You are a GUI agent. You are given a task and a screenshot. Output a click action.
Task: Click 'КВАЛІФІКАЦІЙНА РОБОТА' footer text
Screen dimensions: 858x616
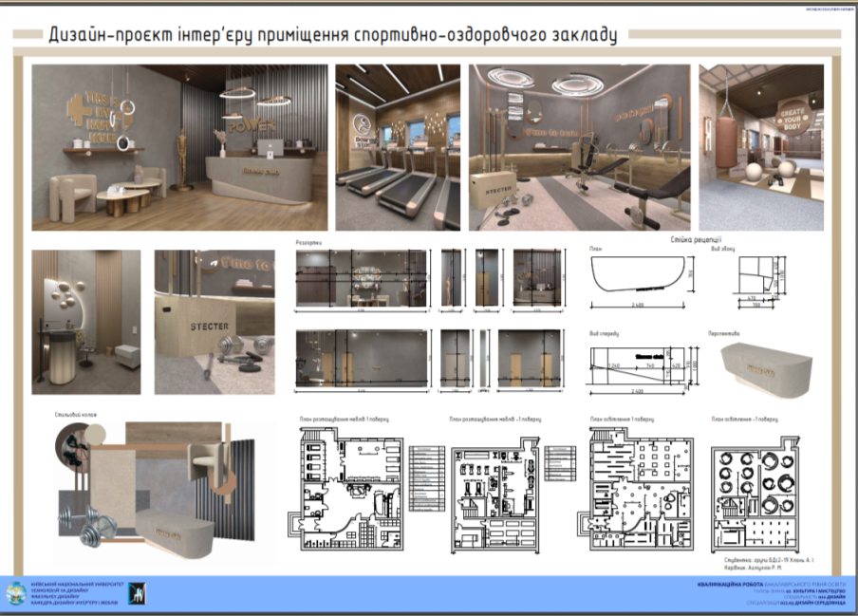(730, 585)
